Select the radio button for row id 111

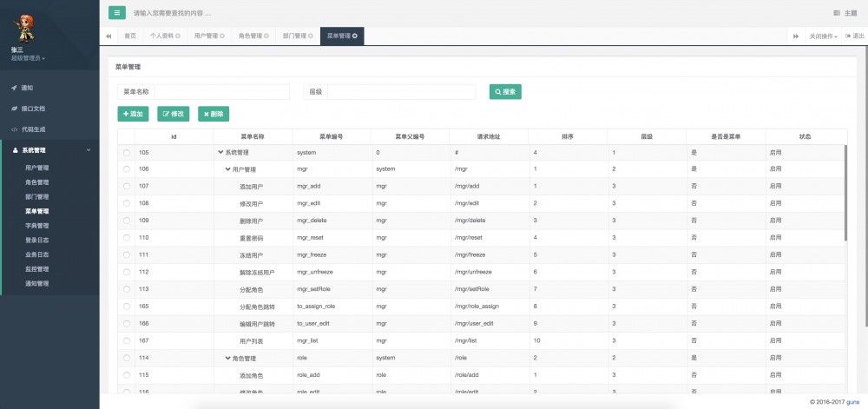click(x=127, y=254)
